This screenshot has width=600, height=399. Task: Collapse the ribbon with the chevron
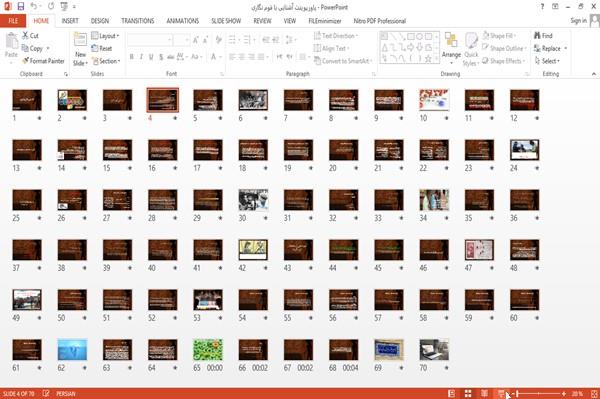pos(593,73)
